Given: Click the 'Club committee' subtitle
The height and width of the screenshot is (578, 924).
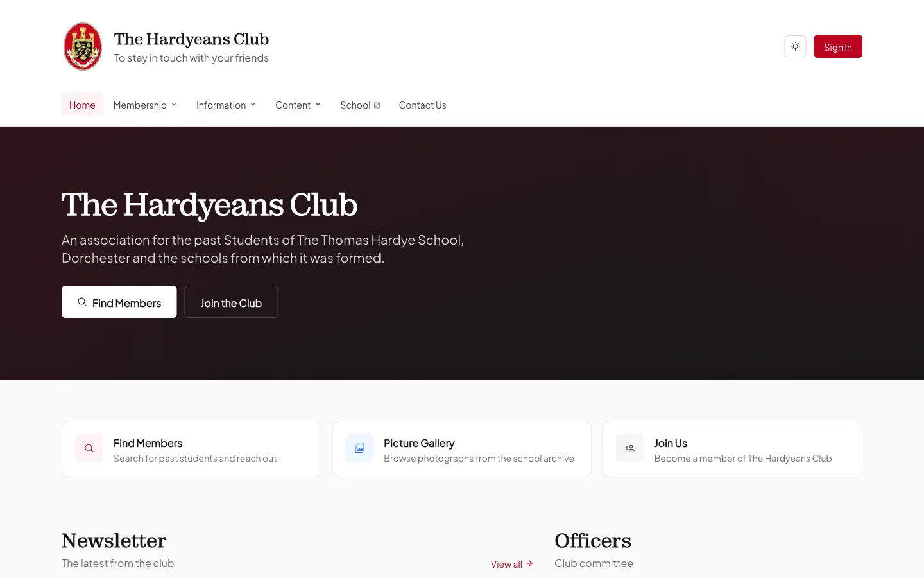Looking at the screenshot, I should (594, 563).
